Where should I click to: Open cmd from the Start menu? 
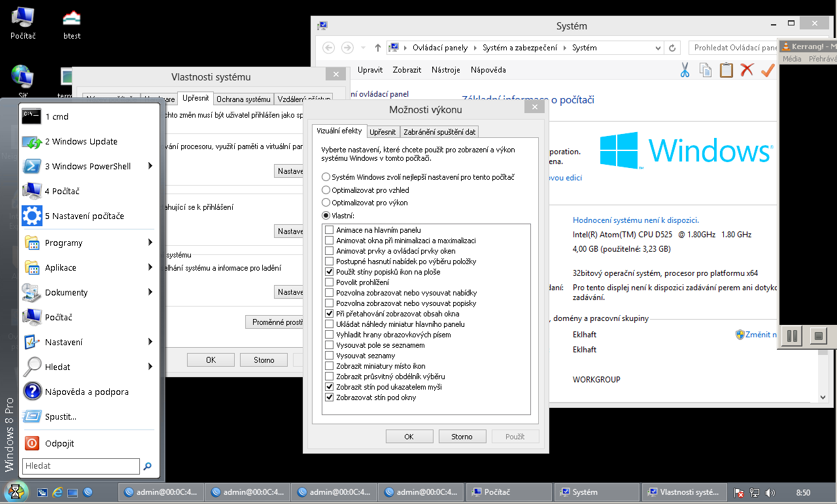point(90,116)
